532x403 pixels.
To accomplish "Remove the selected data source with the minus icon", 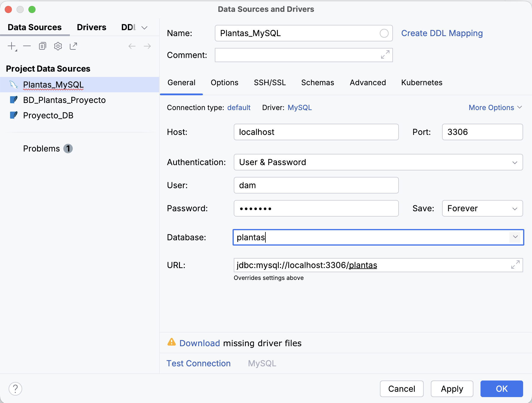I will [27, 46].
